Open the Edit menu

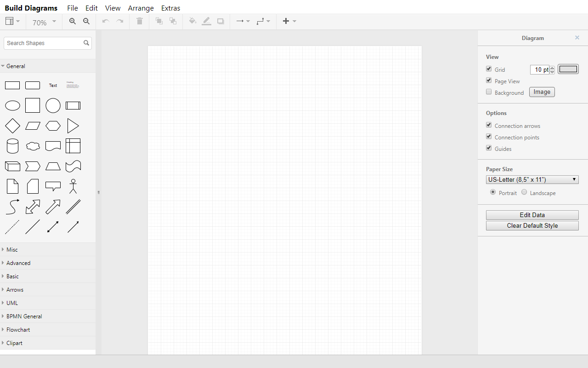tap(91, 8)
